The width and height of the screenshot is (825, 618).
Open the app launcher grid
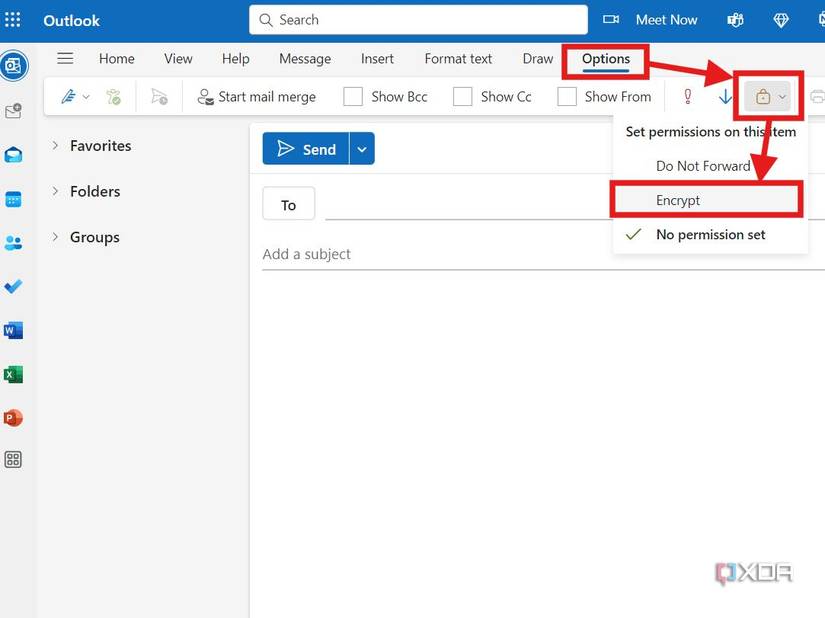pyautogui.click(x=13, y=20)
